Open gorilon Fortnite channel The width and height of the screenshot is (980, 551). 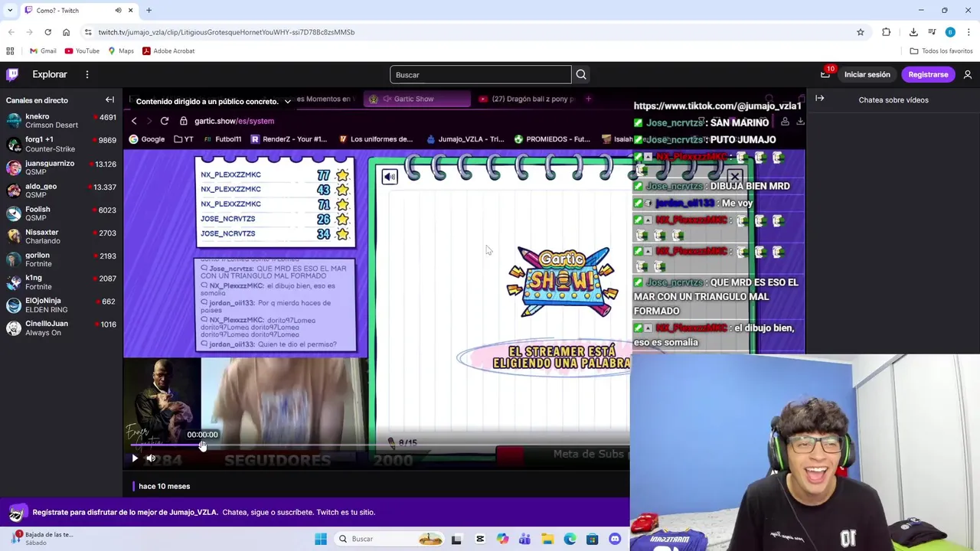[61, 259]
